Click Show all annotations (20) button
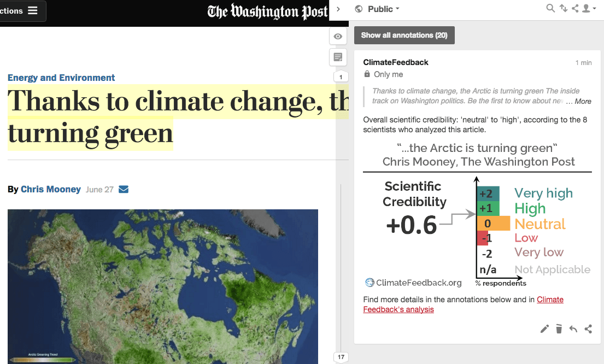 coord(404,35)
